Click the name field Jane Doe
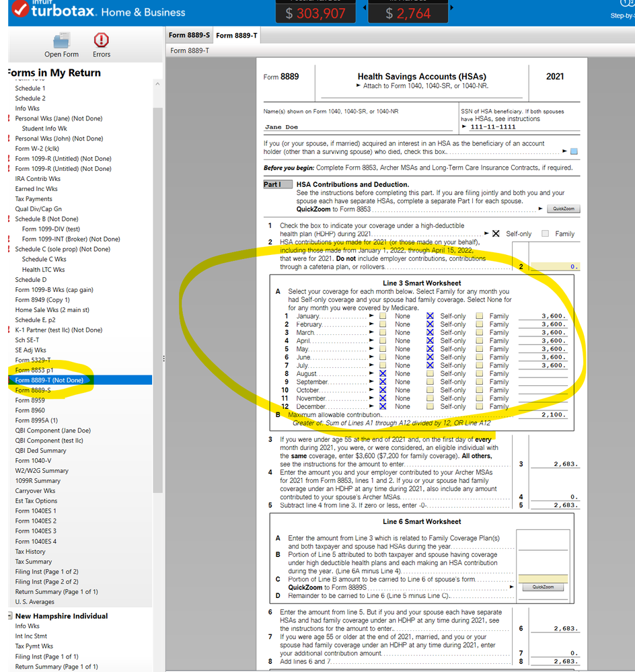Viewport: 635px width, 672px height. click(x=358, y=127)
